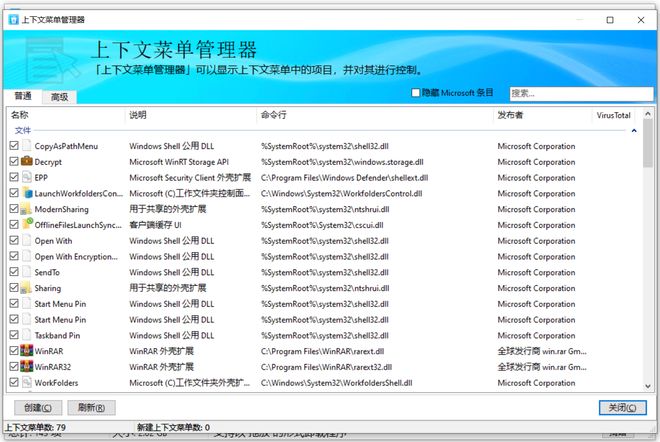Click the ModernSharing folder icon

click(x=27, y=209)
